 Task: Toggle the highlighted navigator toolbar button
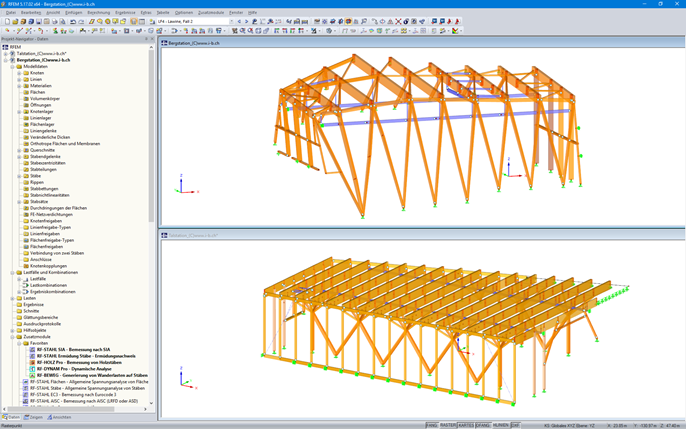click(133, 21)
